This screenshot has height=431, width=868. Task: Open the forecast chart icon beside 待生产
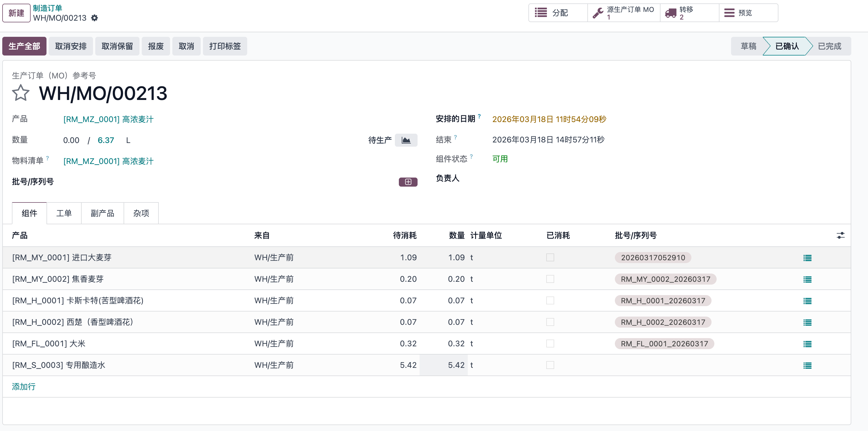(x=406, y=140)
